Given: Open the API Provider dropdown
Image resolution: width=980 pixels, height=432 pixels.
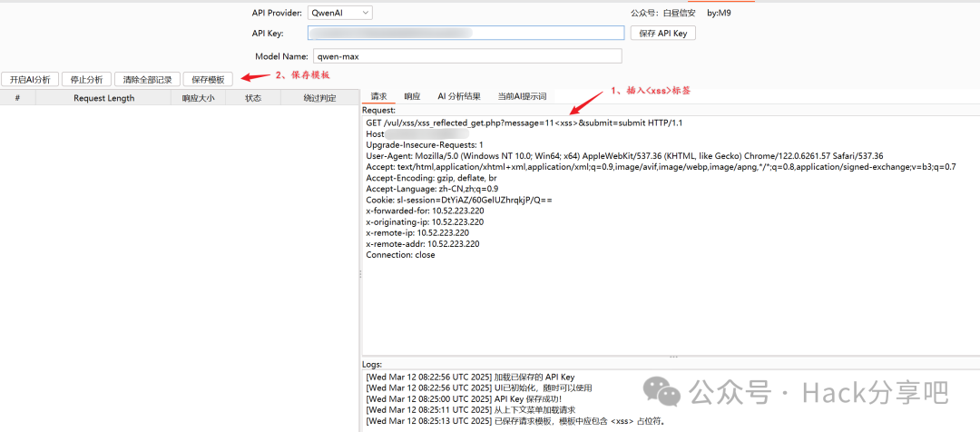Looking at the screenshot, I should 339,13.
